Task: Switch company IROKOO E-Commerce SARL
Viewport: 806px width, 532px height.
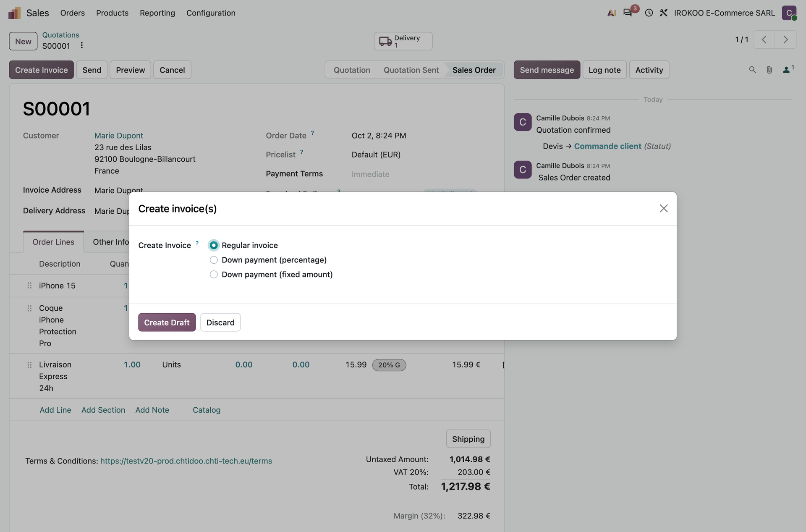Action: pyautogui.click(x=725, y=13)
